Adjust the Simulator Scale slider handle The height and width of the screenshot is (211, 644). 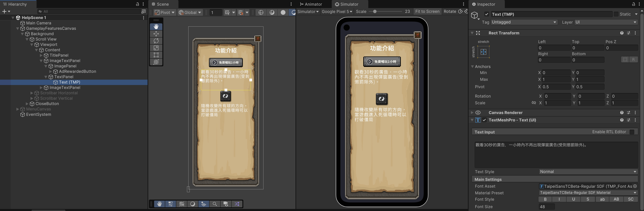click(375, 12)
